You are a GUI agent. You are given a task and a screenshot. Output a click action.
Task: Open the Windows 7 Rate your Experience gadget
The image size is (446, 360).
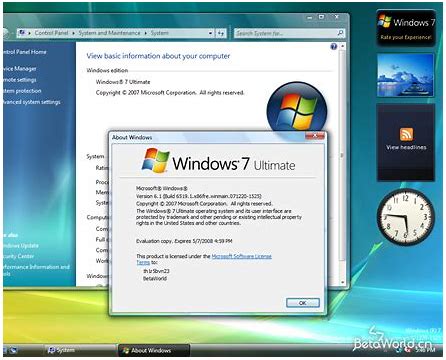click(x=406, y=28)
